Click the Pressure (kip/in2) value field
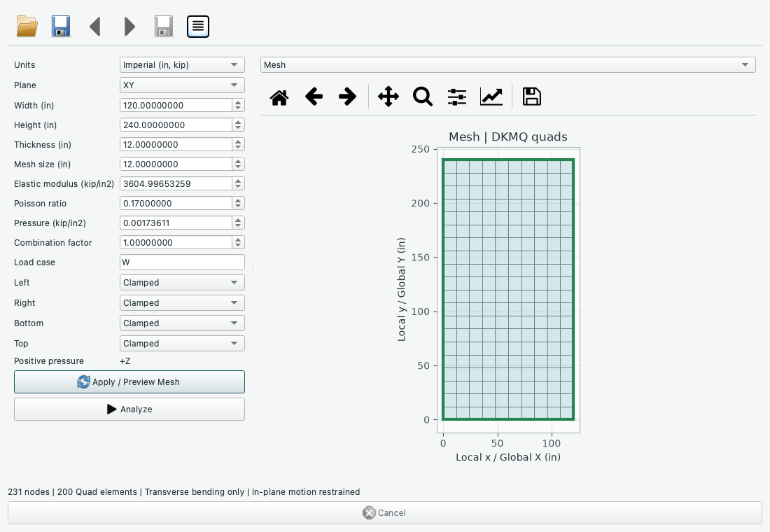The width and height of the screenshot is (770, 532). coord(176,223)
